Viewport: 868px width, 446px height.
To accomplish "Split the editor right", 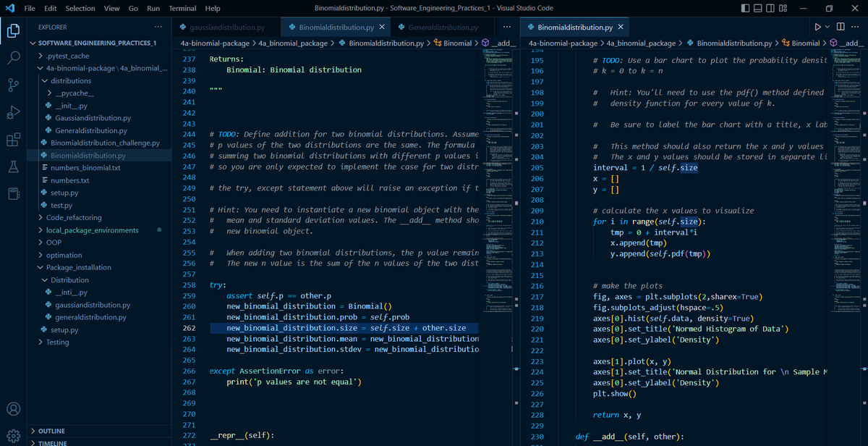I will (841, 28).
